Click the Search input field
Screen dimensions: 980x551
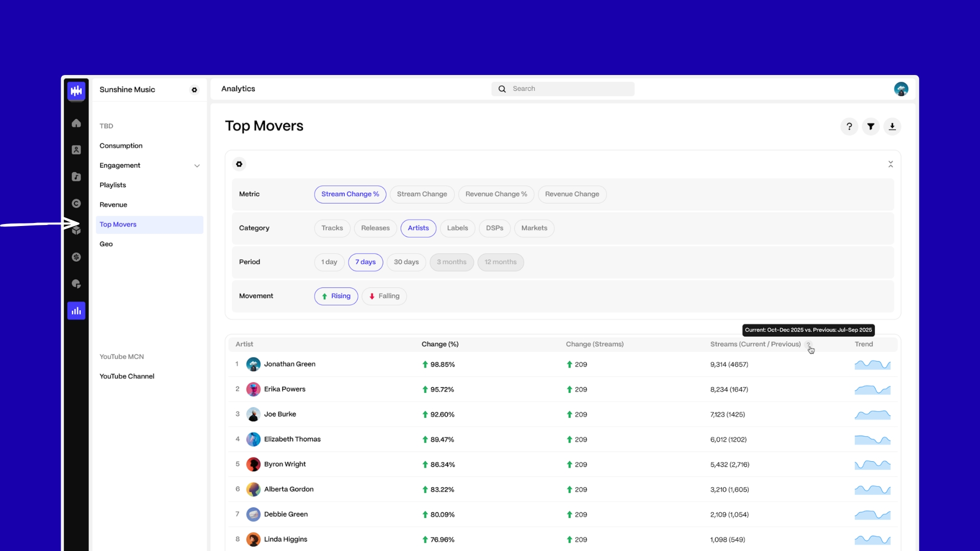pyautogui.click(x=563, y=89)
